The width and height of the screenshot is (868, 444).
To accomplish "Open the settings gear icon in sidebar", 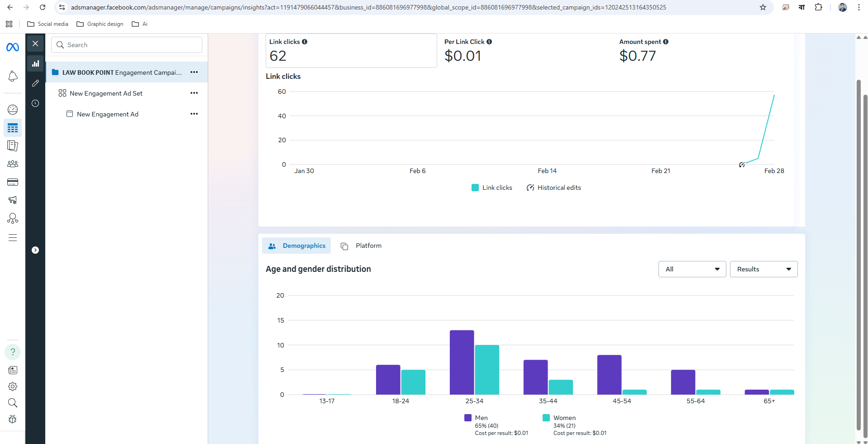I will coord(13,386).
